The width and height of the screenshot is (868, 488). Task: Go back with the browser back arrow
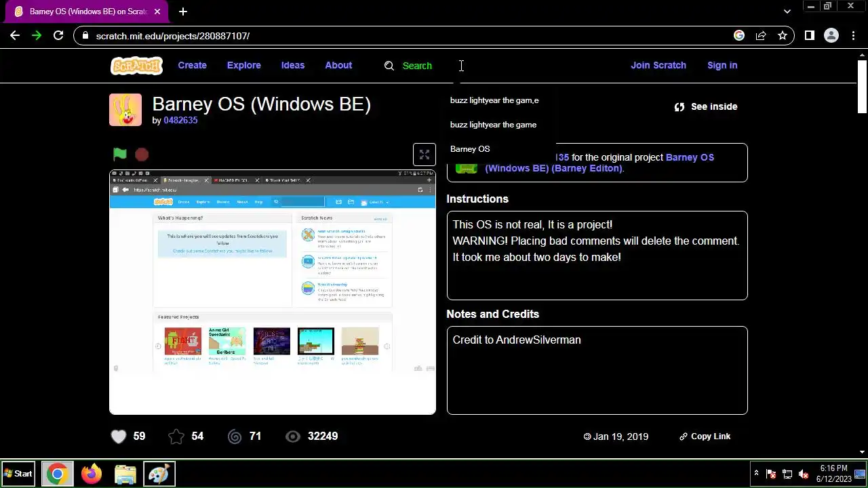tap(15, 36)
